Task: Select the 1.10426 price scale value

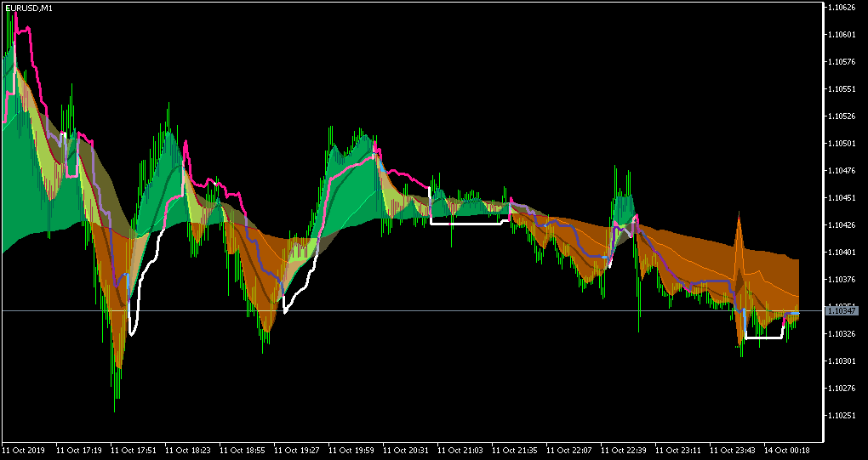Action: [842, 225]
